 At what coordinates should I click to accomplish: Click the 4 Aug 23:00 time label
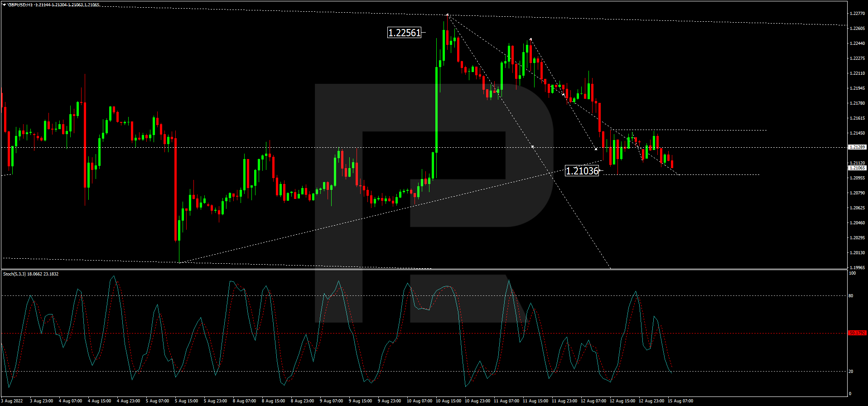(129, 401)
